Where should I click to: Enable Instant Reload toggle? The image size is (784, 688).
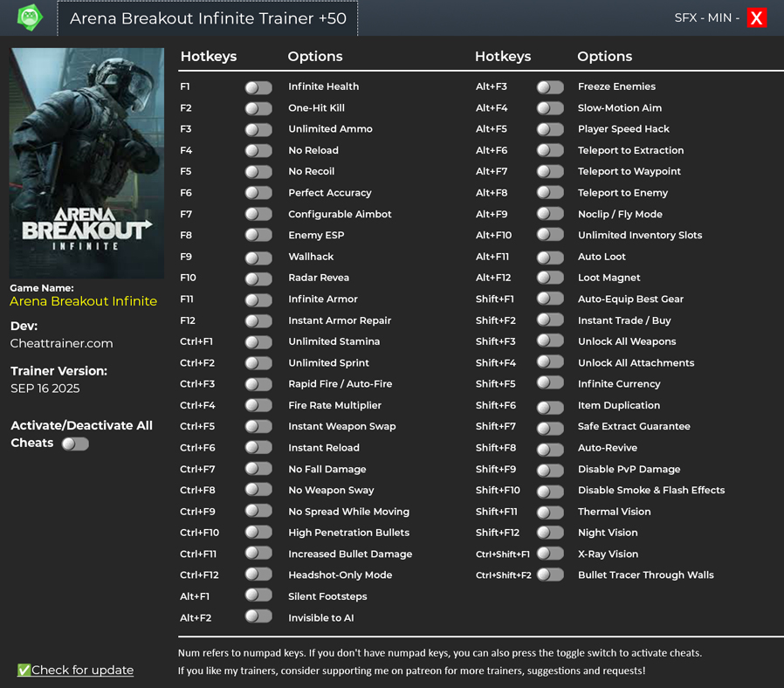(258, 448)
